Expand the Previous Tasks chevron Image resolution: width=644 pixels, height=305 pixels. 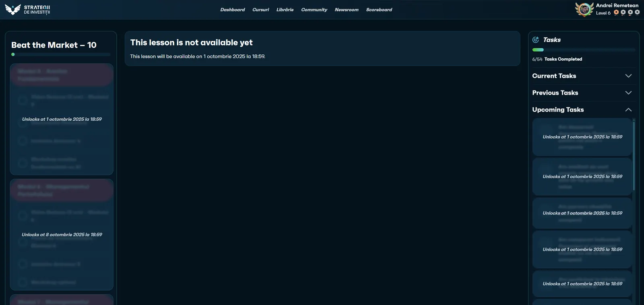(x=628, y=93)
